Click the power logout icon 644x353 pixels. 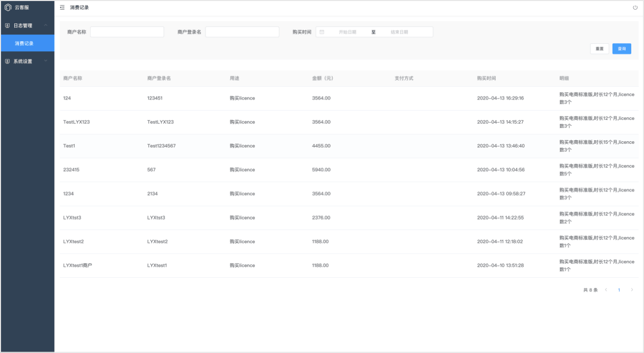pyautogui.click(x=635, y=8)
